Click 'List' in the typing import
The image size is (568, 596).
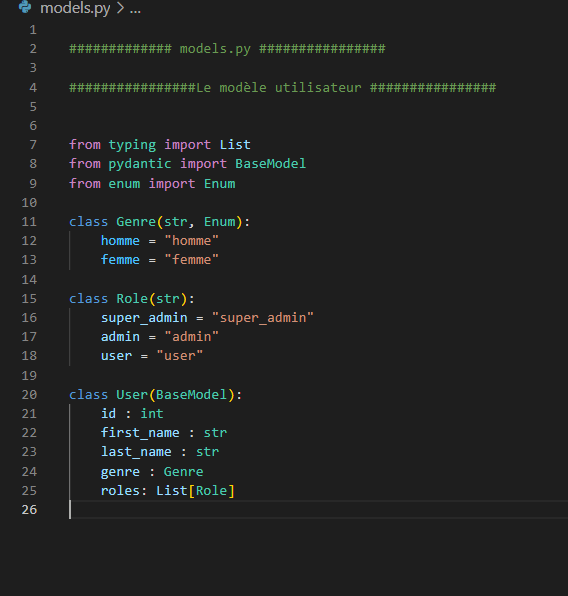tap(235, 144)
